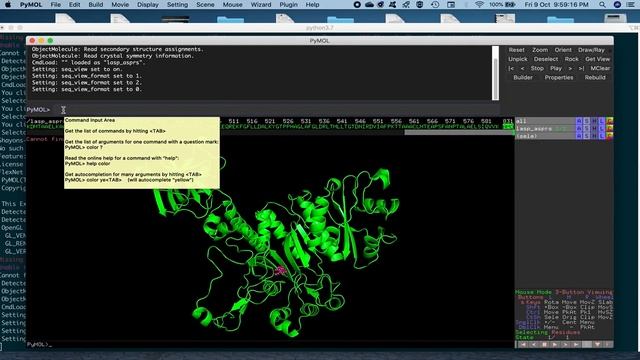Click the MClear button

600,68
